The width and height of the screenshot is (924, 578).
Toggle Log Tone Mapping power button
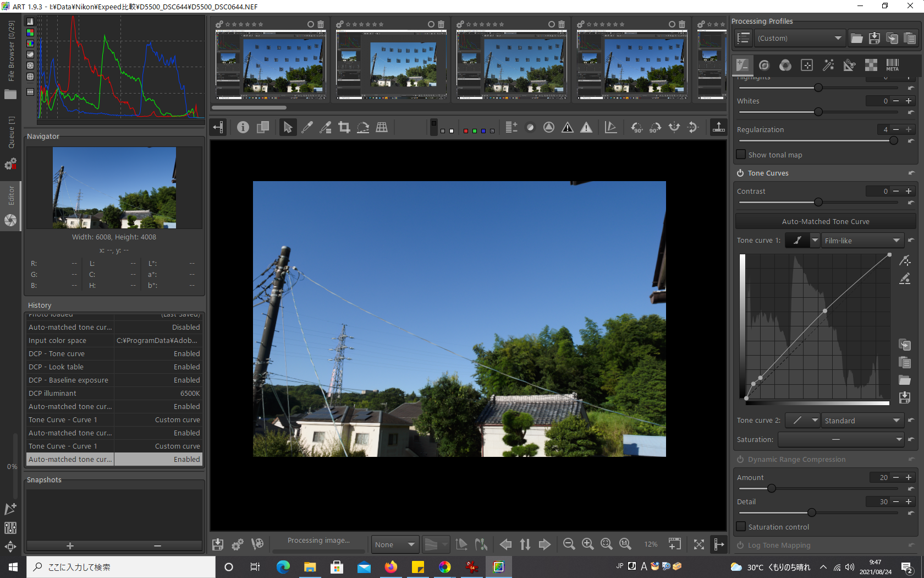point(740,545)
